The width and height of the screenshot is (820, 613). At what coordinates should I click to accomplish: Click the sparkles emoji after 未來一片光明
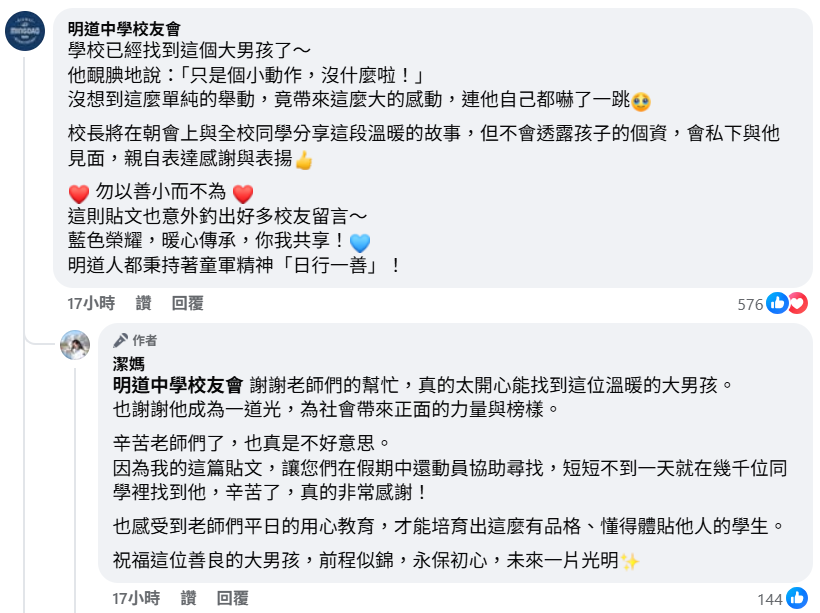tap(630, 561)
